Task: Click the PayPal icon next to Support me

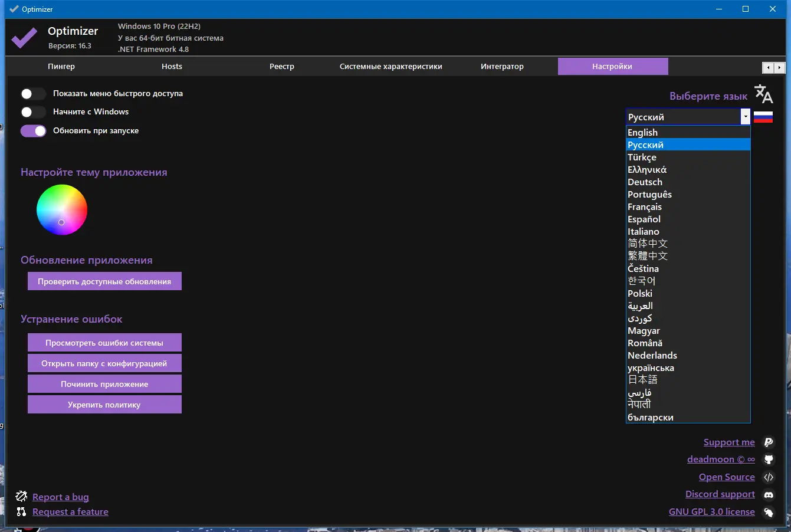Action: tap(769, 442)
